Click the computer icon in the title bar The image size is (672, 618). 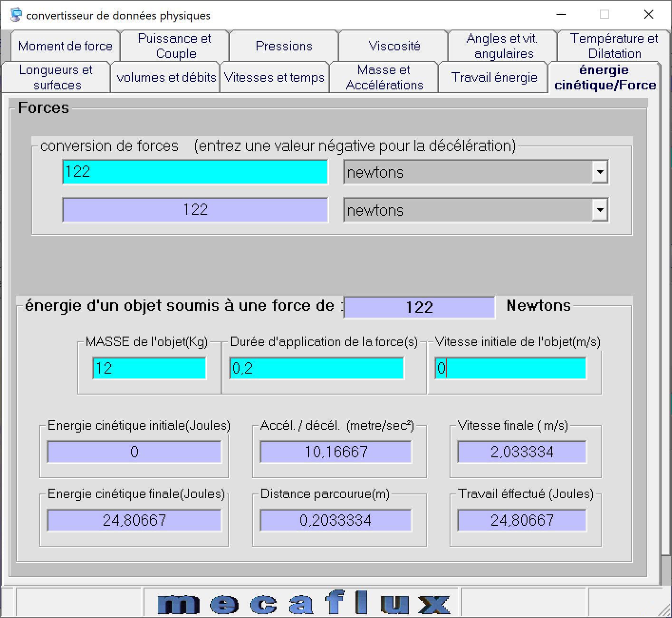tap(16, 14)
